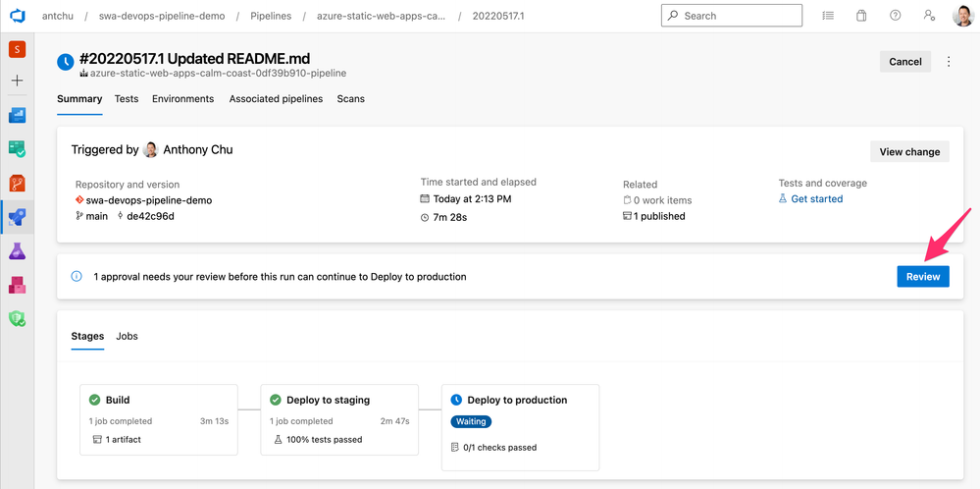The image size is (980, 489).
Task: Switch to the Jobs tab
Action: coord(127,336)
